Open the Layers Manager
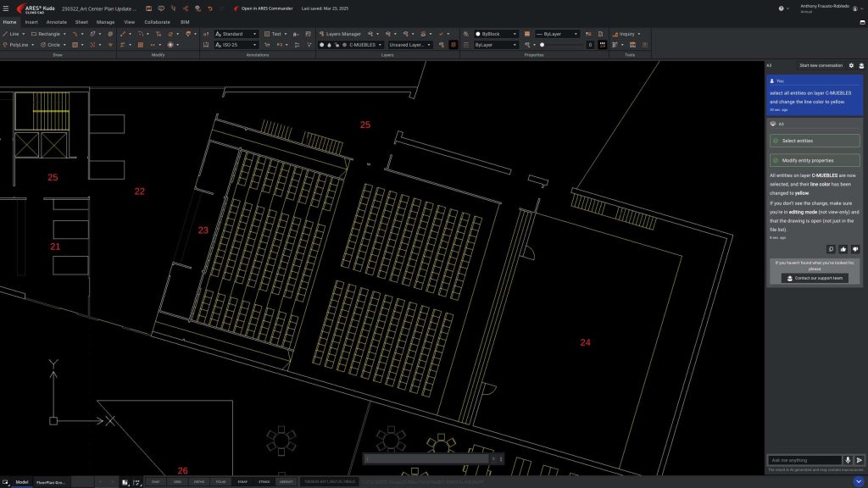The width and height of the screenshot is (868, 488). coord(340,34)
